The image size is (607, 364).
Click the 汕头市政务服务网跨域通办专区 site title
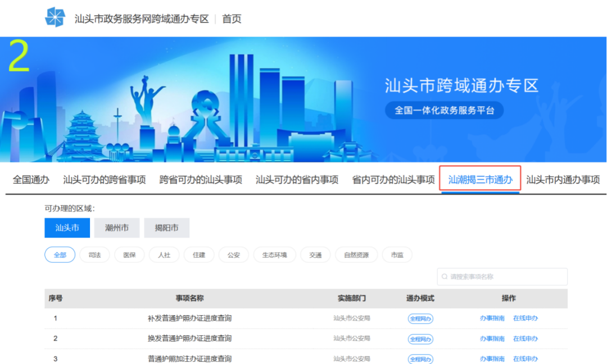[142, 19]
